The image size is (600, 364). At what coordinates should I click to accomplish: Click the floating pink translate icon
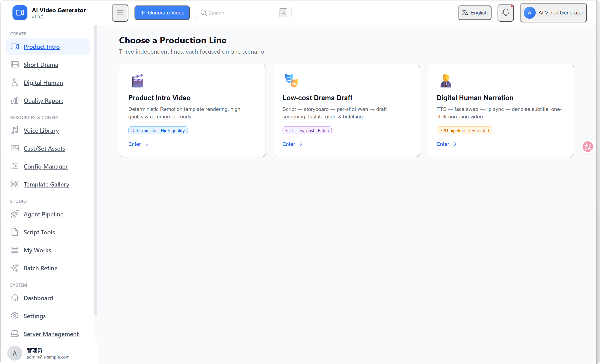[588, 147]
